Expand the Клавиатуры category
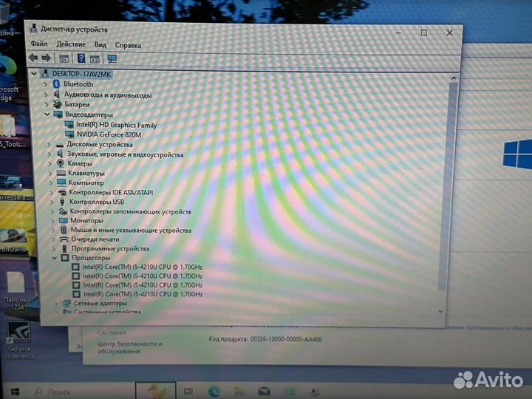Screen dimensions: 532x399 (x=51, y=173)
